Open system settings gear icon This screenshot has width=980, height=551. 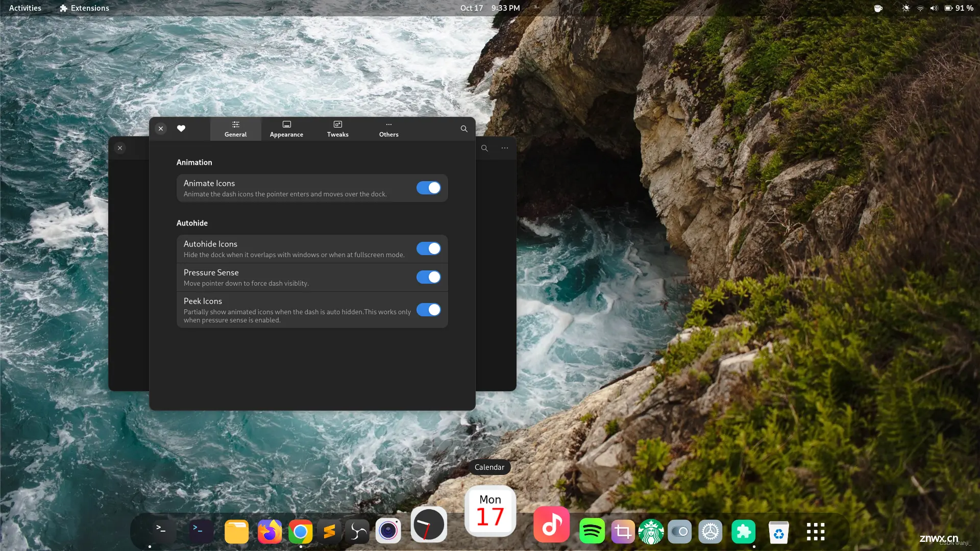[x=710, y=532]
